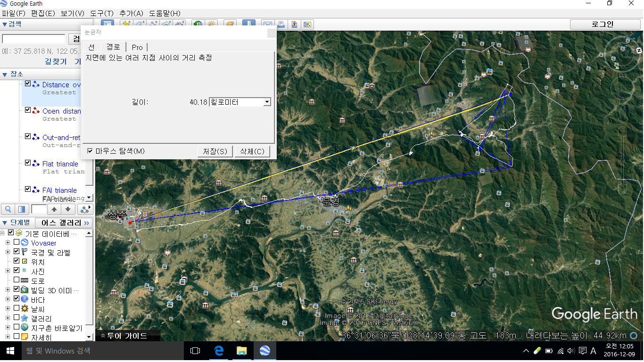Expand the 사진 layer tree node
Viewport: 644px width, 362px height.
pos(8,271)
